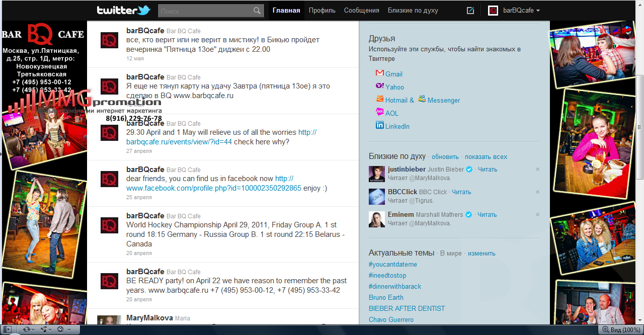
Task: Open Близкие по духу in top navigation
Action: pyautogui.click(x=413, y=11)
